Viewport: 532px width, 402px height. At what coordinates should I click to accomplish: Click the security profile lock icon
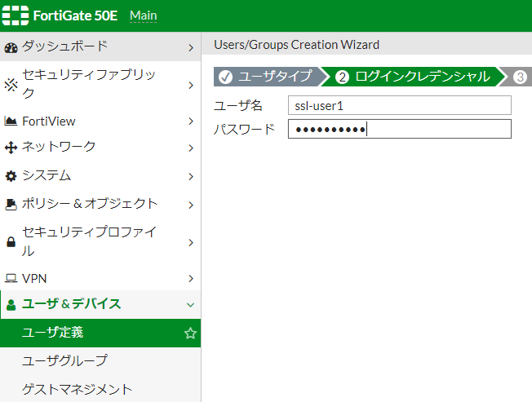point(11,242)
